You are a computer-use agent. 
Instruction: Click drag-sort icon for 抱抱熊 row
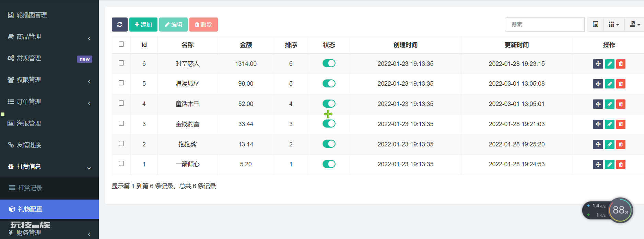tap(598, 144)
